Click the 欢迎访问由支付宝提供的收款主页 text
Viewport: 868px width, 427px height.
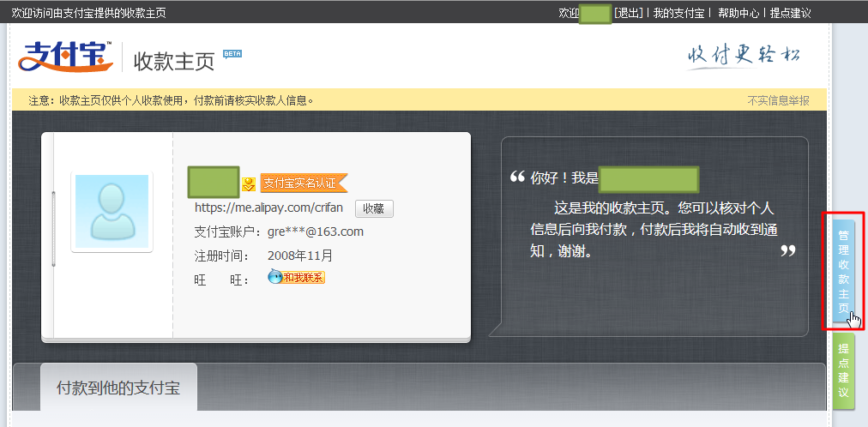[88, 13]
